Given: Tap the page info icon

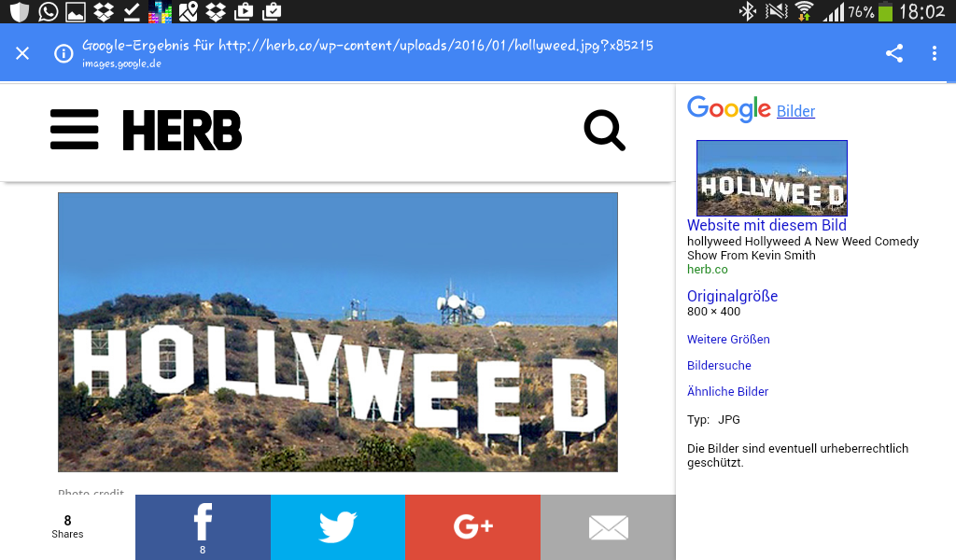Looking at the screenshot, I should click(63, 53).
